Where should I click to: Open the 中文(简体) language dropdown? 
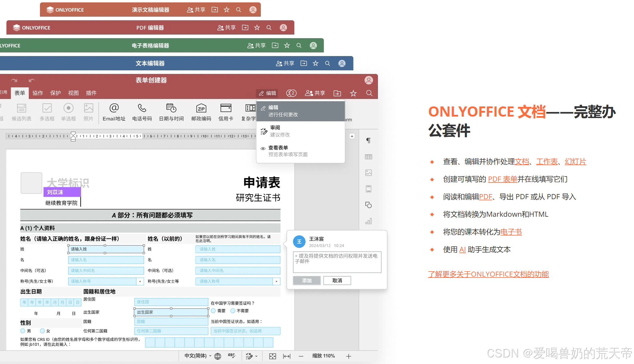coord(198,356)
